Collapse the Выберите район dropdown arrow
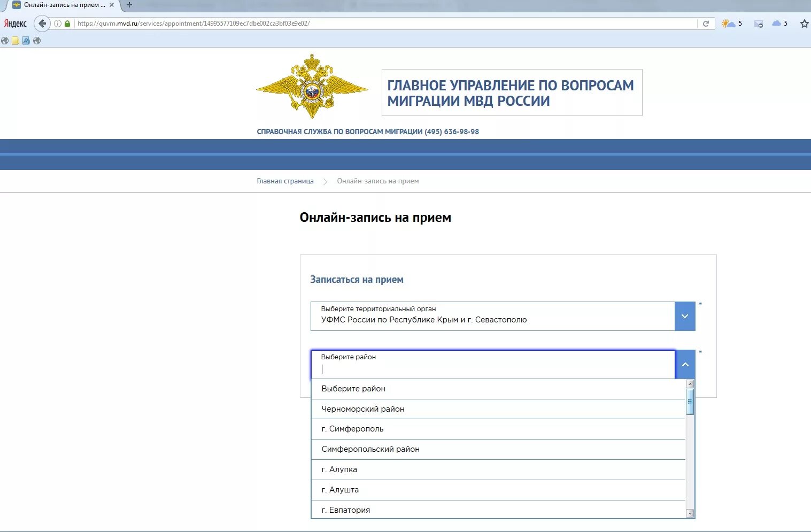The height and width of the screenshot is (532, 811). tap(685, 364)
